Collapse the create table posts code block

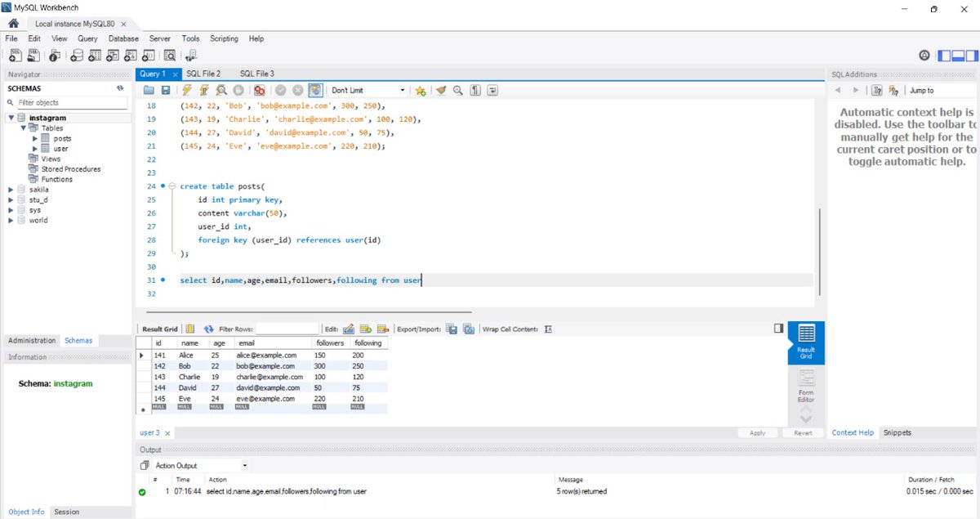coord(171,186)
